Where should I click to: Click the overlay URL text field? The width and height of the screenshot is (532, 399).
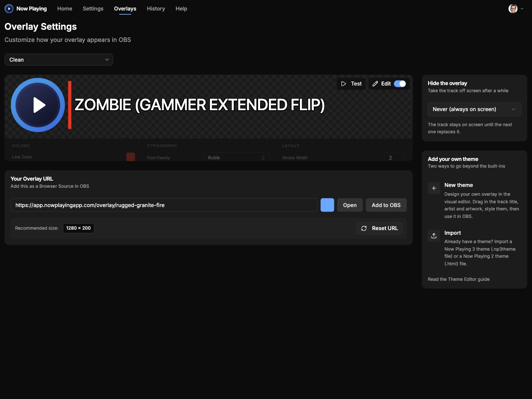pos(164,205)
